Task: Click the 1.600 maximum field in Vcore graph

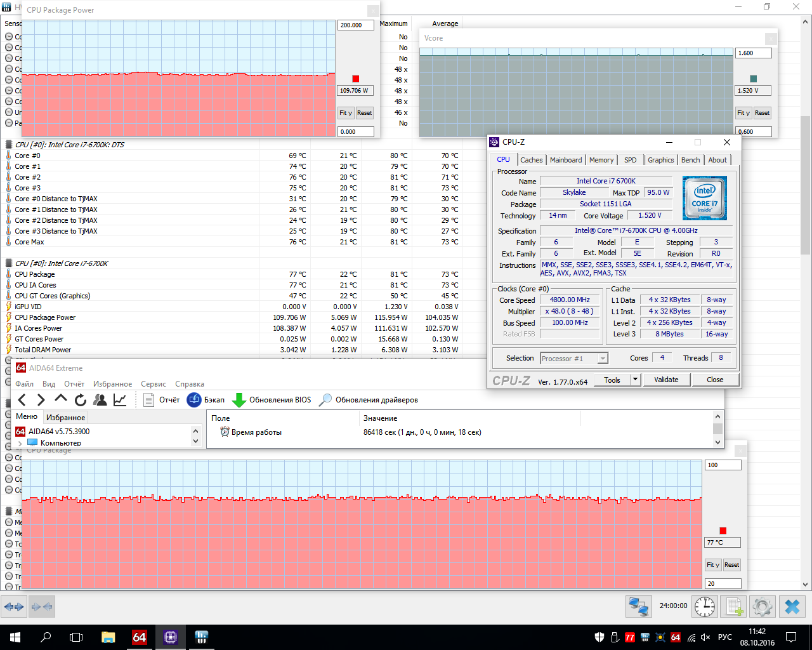Action: tap(753, 53)
